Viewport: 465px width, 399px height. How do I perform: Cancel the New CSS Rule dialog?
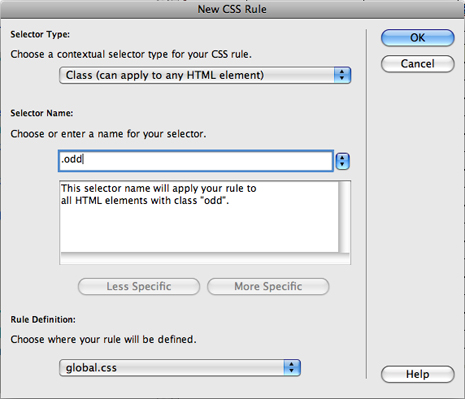pos(417,64)
